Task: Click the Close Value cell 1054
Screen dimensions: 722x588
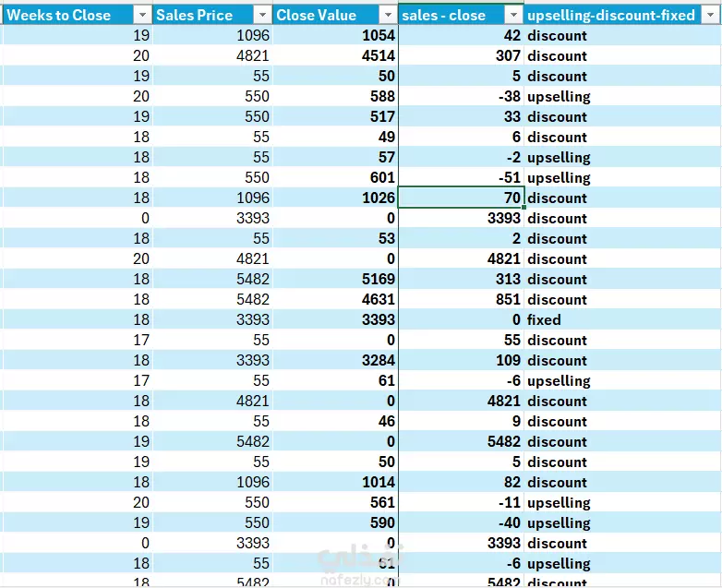Action: pyautogui.click(x=335, y=35)
